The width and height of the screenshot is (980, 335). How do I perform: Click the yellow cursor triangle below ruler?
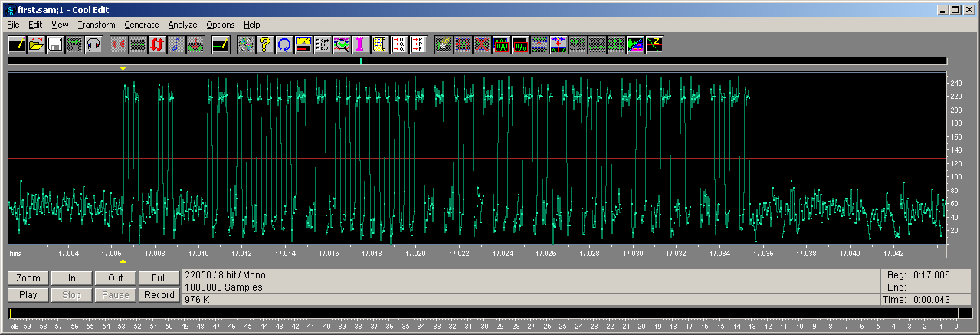point(123,261)
